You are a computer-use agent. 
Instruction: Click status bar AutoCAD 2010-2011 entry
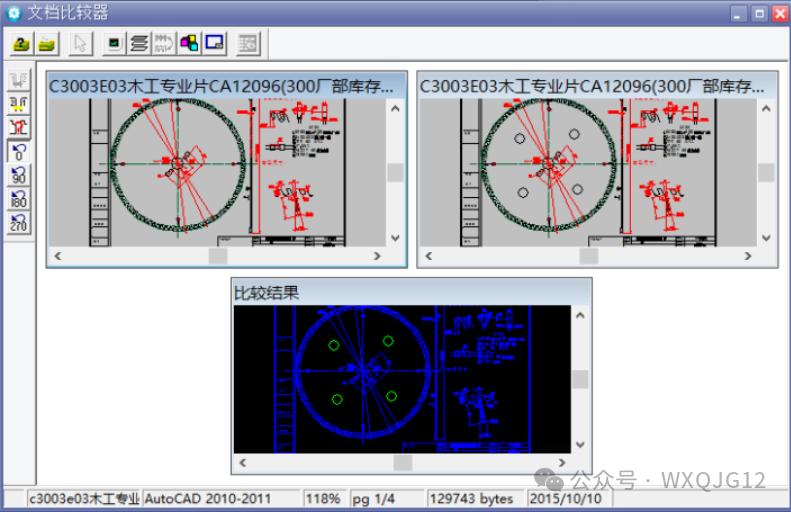coord(221,499)
